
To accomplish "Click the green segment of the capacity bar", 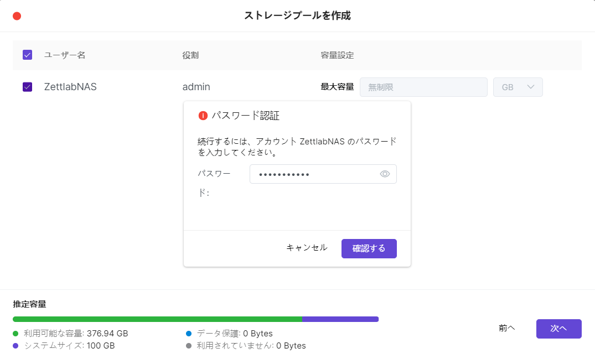I will (x=157, y=319).
